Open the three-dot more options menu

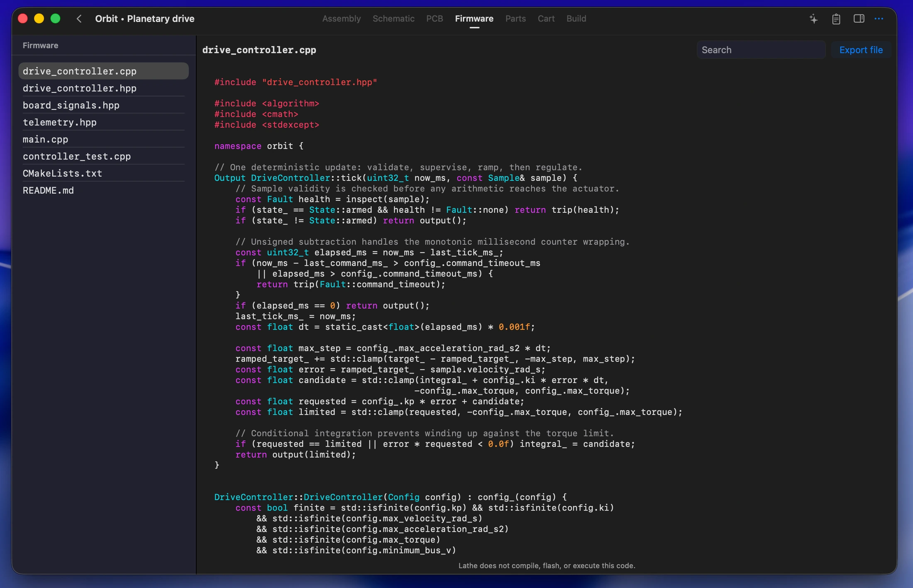pos(879,19)
